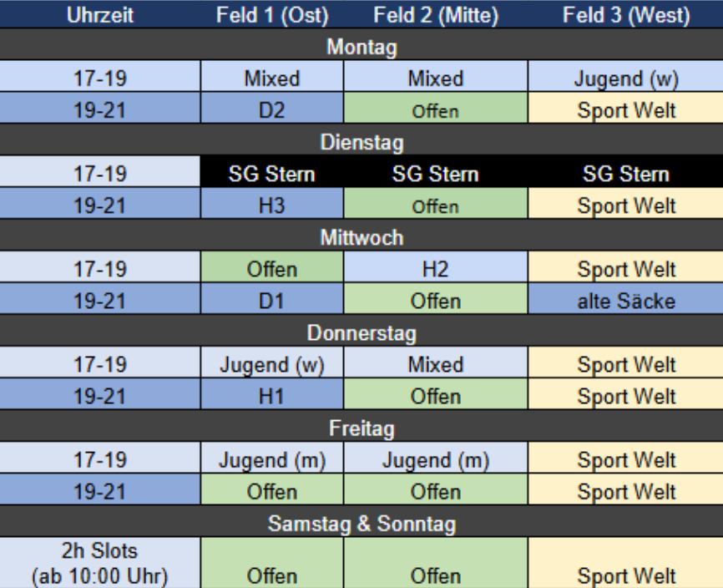Viewport: 723px width, 588px height.
Task: Click the D2 team cell
Action: tap(272, 110)
